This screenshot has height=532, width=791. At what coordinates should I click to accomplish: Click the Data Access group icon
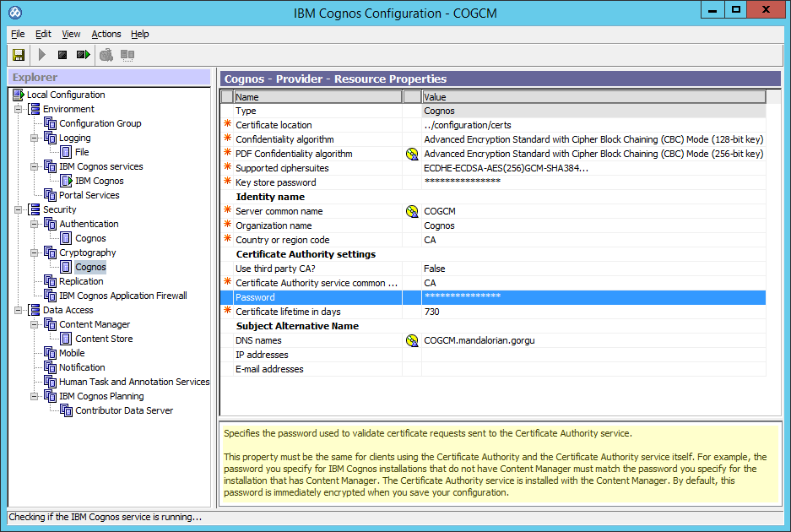click(x=34, y=310)
